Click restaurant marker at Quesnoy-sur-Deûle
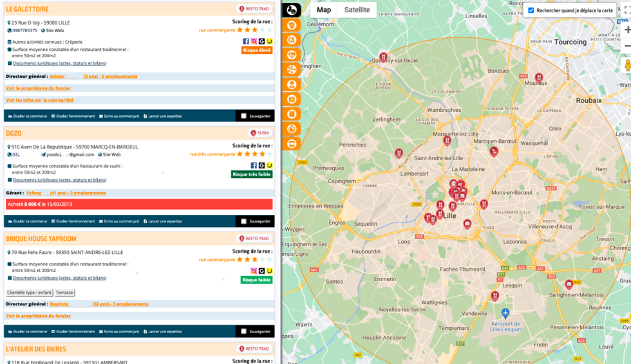The height and width of the screenshot is (364, 631). tap(384, 57)
